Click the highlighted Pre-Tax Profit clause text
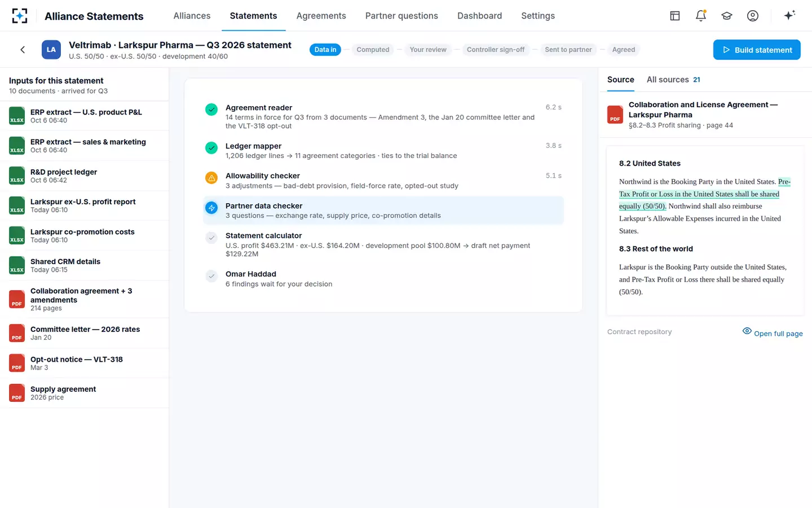812x508 pixels. pos(699,194)
